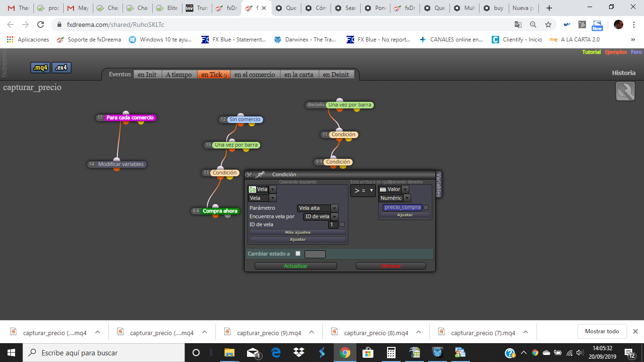Open the >= comparison operator dropdown

pyautogui.click(x=363, y=190)
